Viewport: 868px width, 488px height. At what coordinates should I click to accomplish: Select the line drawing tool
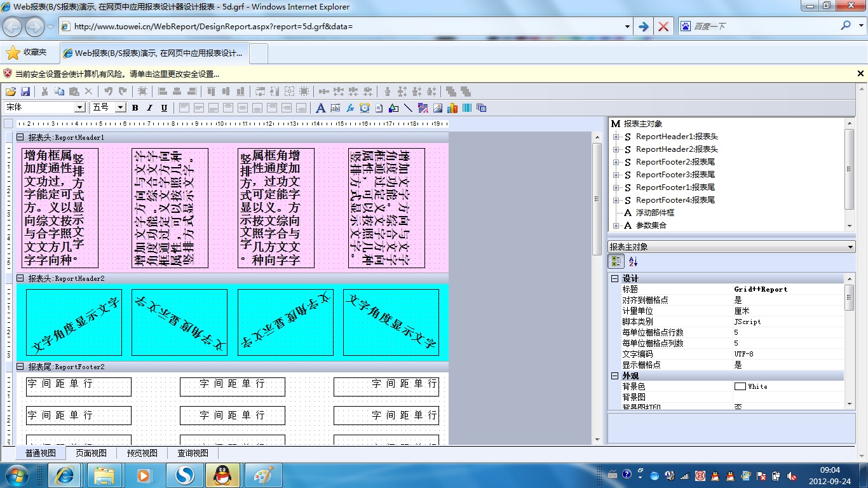tap(408, 108)
